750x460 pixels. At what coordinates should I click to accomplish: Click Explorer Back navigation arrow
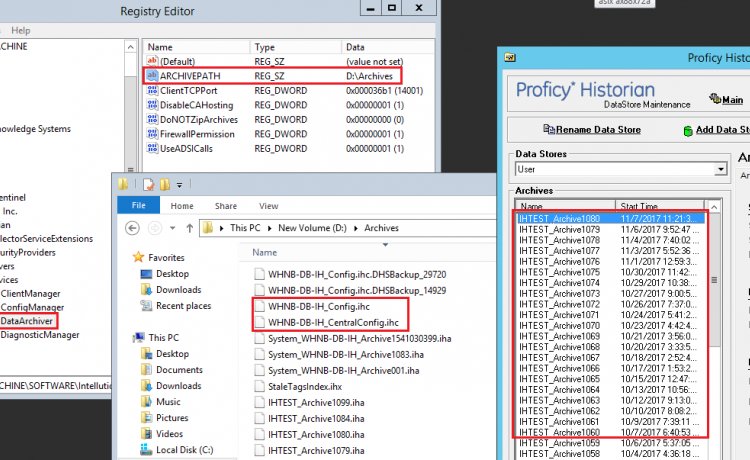click(x=132, y=228)
